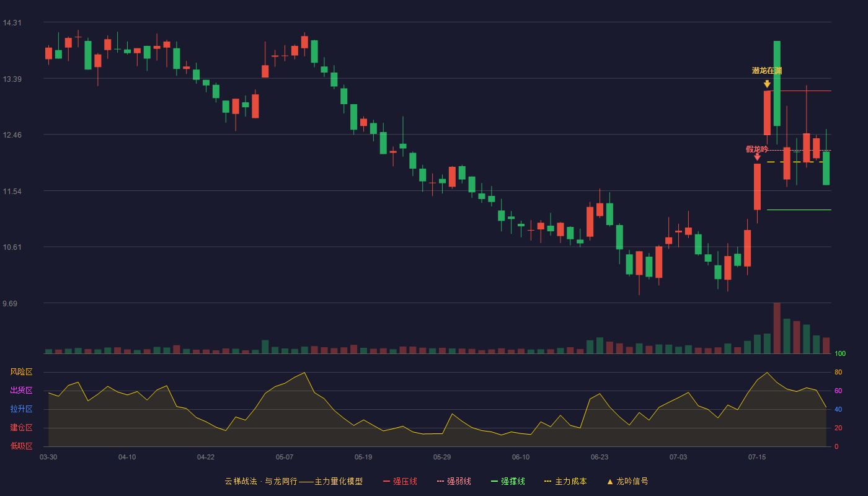This screenshot has width=868, height=496.
Task: Click the 07-03 date label
Action: click(x=678, y=457)
